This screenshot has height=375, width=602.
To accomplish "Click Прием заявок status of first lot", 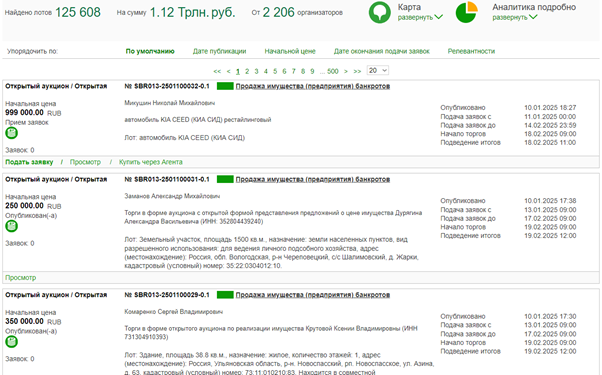I will 27,122.
